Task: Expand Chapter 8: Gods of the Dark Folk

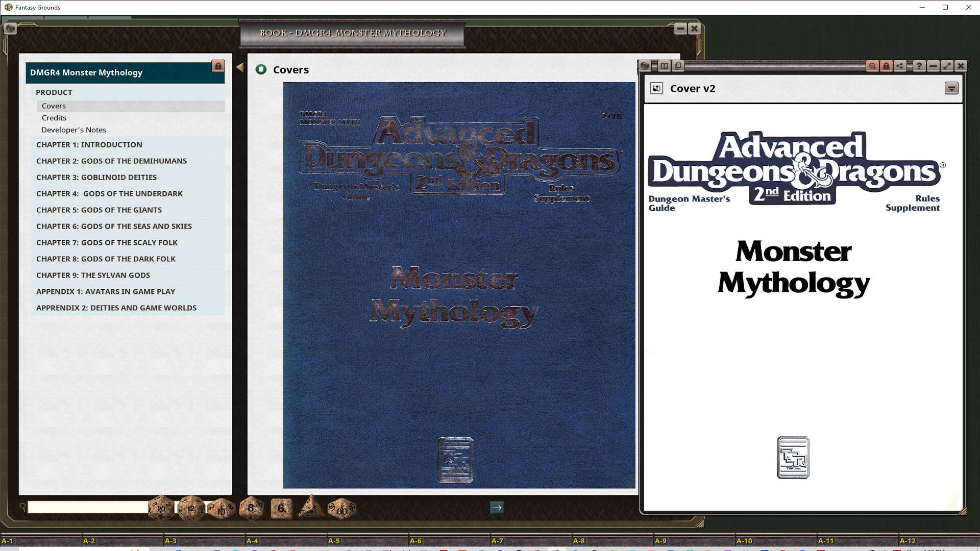Action: [x=128, y=259]
